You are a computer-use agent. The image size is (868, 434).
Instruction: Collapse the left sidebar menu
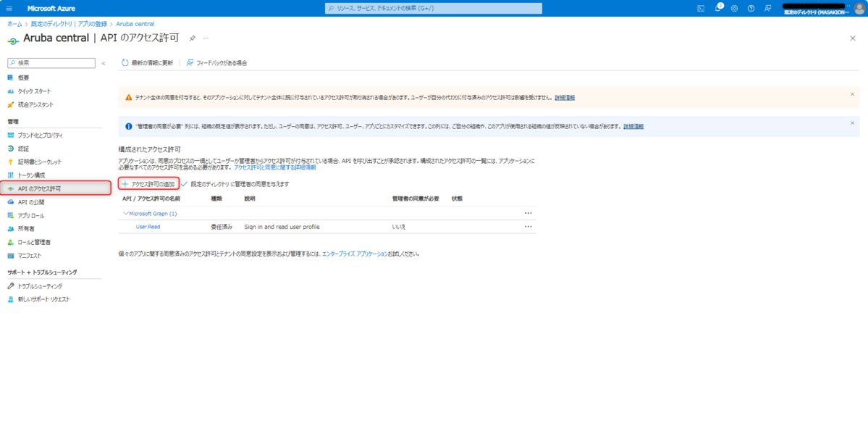click(104, 63)
